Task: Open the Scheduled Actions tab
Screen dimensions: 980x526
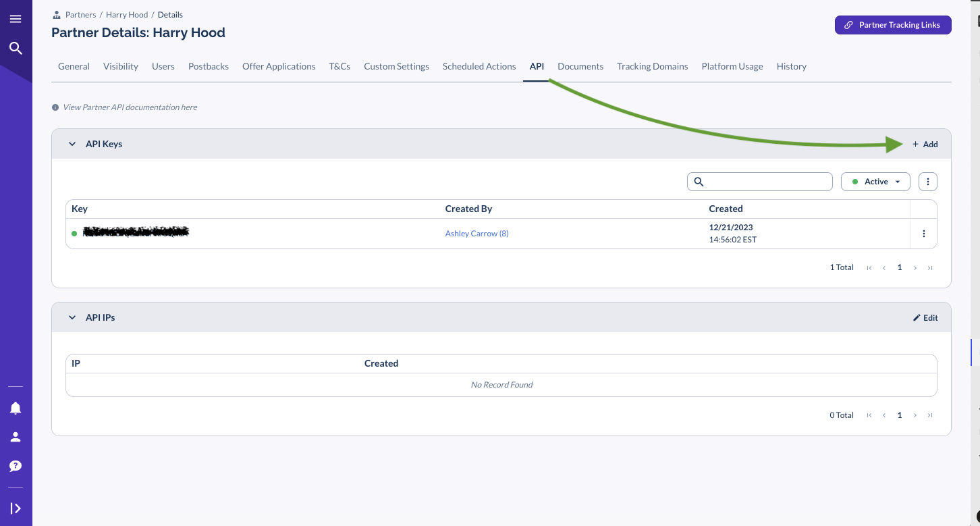Action: click(x=479, y=66)
